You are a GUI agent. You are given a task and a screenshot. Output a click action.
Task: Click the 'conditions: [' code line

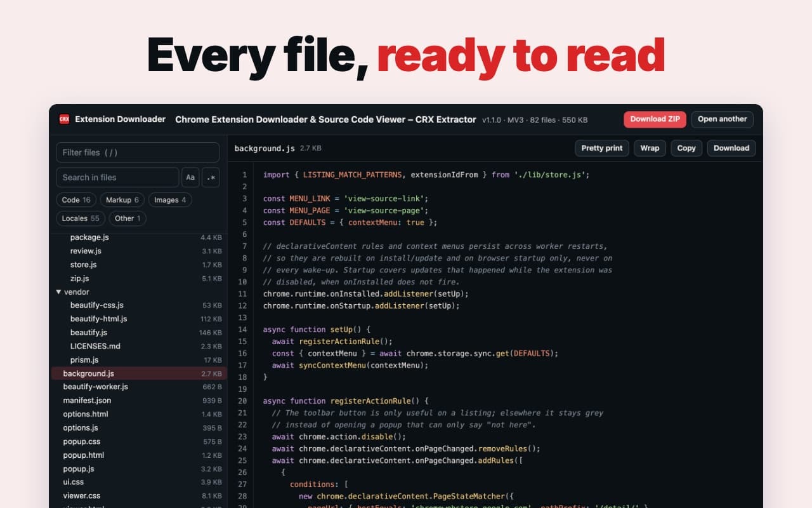pos(319,485)
